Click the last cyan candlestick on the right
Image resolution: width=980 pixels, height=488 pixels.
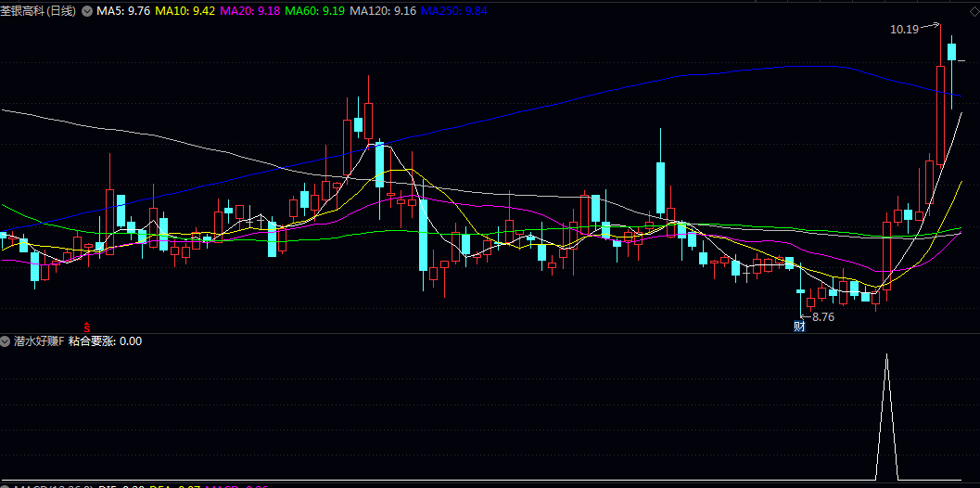pos(951,54)
